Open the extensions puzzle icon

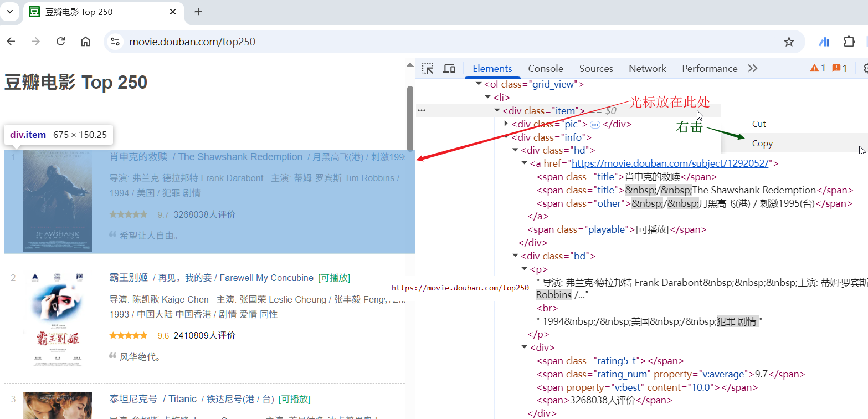tap(849, 42)
